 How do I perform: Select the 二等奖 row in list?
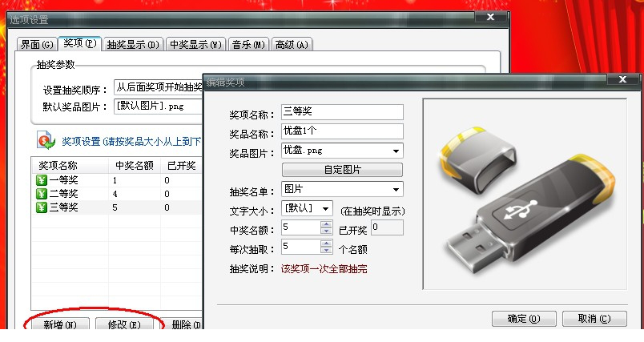[x=117, y=194]
